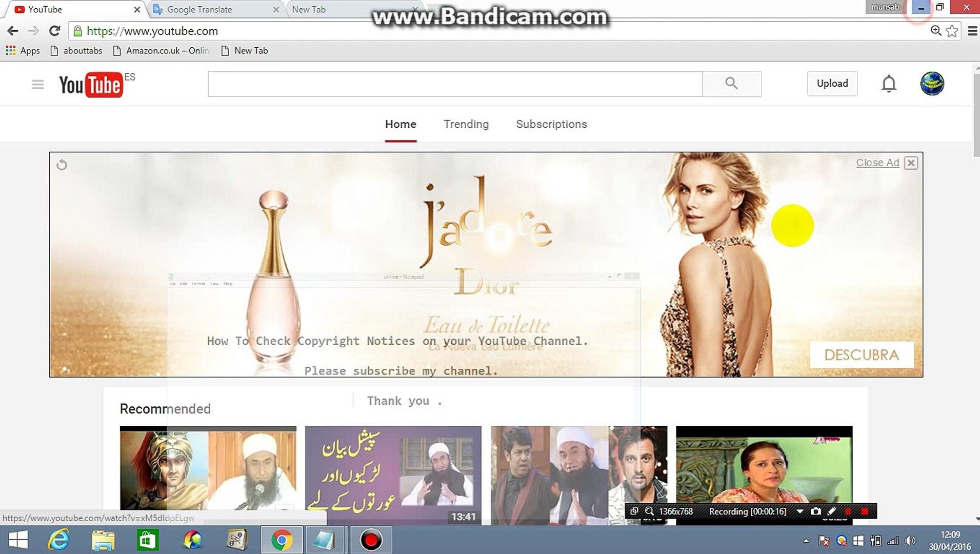Go back with the browser back arrow

click(13, 31)
